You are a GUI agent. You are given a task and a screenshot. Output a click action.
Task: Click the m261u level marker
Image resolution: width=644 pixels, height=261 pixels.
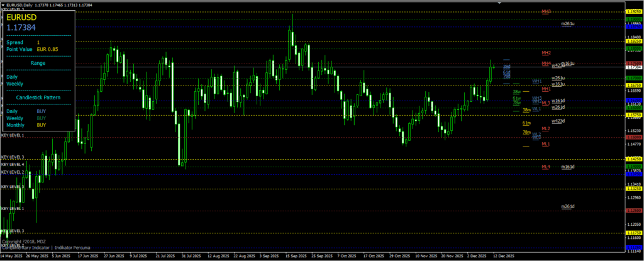(568, 24)
